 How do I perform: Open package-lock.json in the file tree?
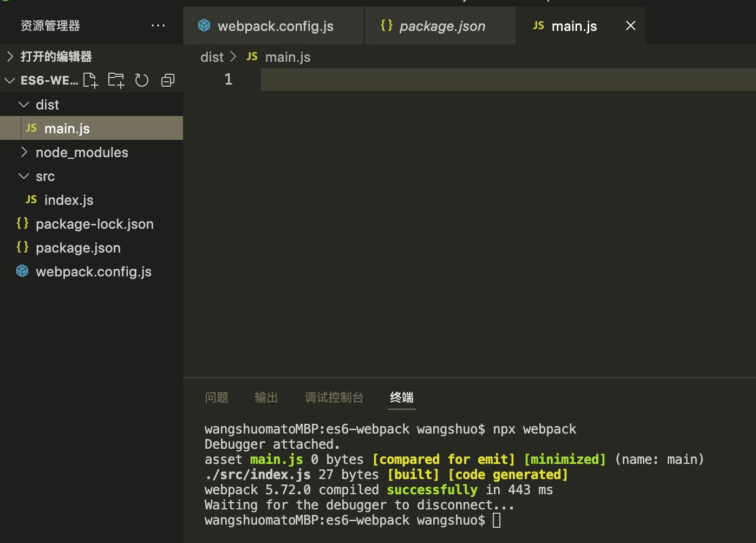click(x=92, y=223)
